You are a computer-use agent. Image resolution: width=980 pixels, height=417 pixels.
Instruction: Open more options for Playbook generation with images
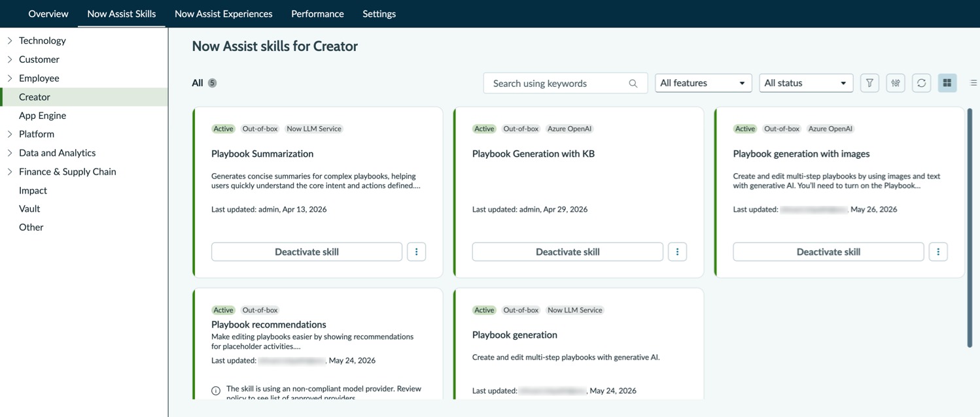pyautogui.click(x=938, y=252)
